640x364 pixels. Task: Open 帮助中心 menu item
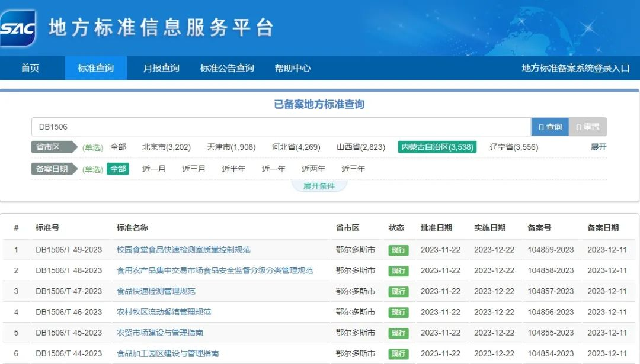click(293, 68)
